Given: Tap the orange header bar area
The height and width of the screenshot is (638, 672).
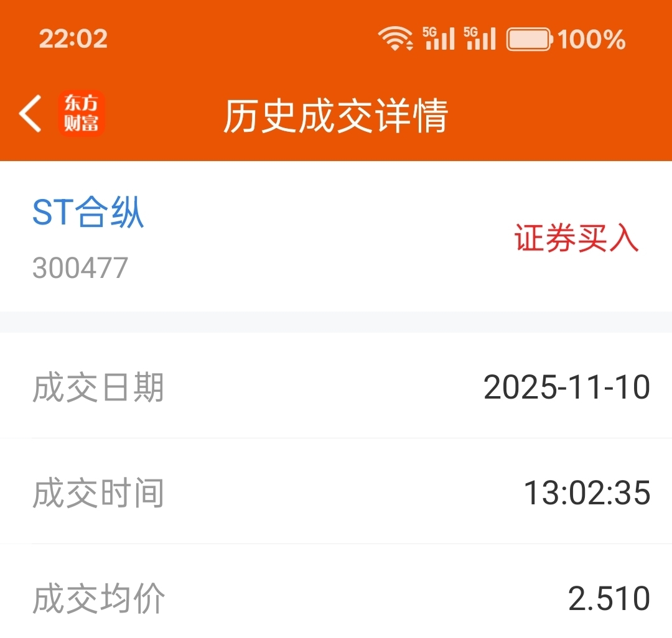Looking at the screenshot, I should [336, 80].
